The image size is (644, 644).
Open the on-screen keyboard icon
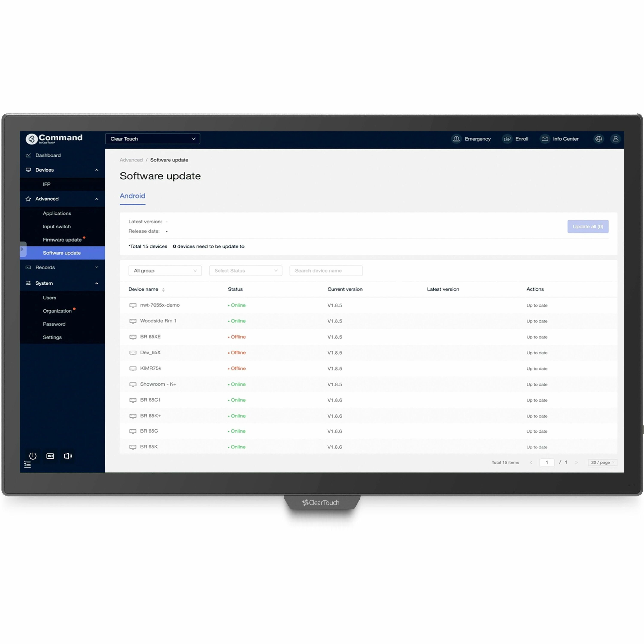pyautogui.click(x=50, y=456)
